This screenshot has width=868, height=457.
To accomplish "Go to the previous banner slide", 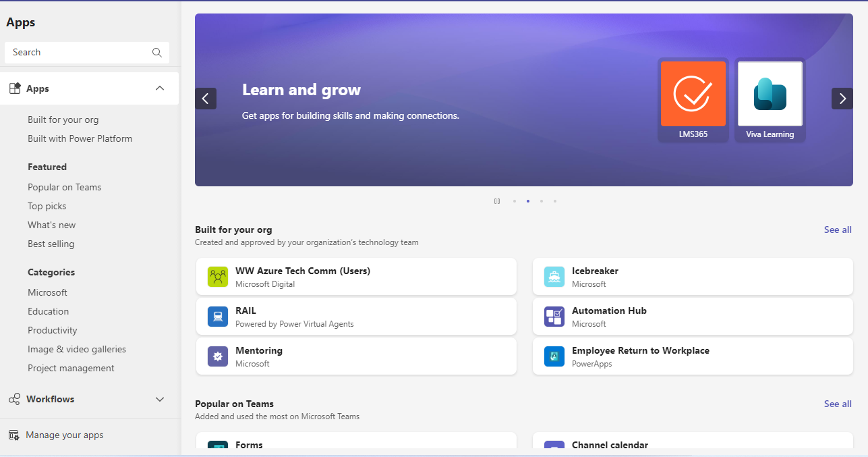I will coord(206,99).
